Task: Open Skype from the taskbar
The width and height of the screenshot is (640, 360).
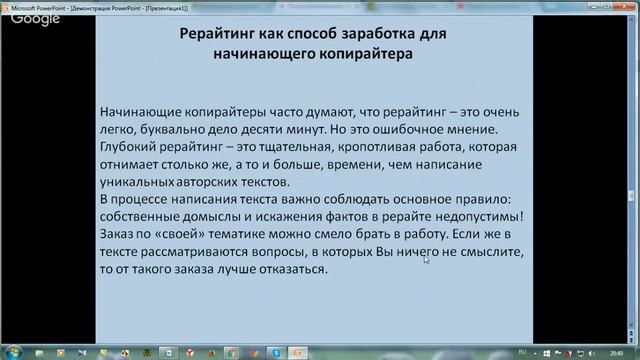Action: pyautogui.click(x=276, y=353)
